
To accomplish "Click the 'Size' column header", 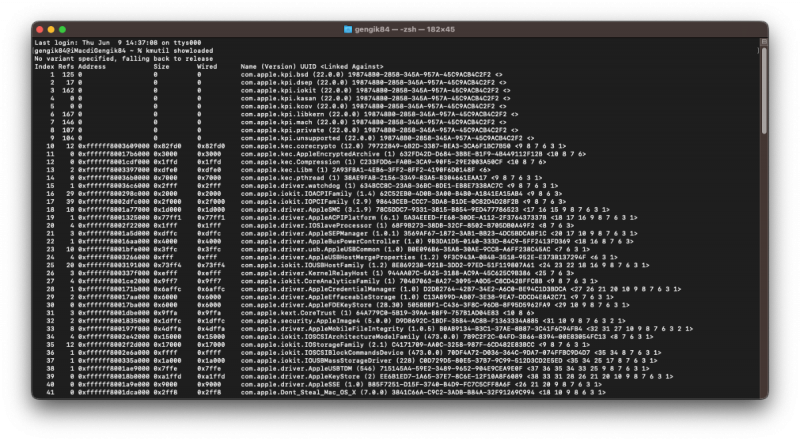I will click(161, 67).
